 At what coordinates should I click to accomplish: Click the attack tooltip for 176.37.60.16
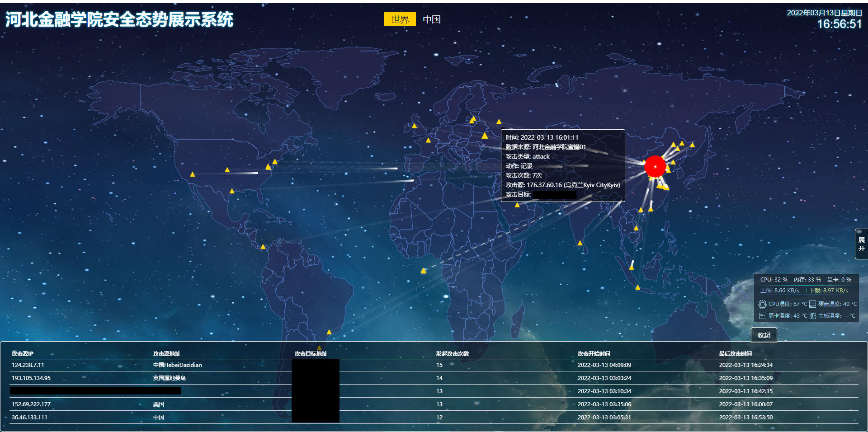tap(562, 165)
